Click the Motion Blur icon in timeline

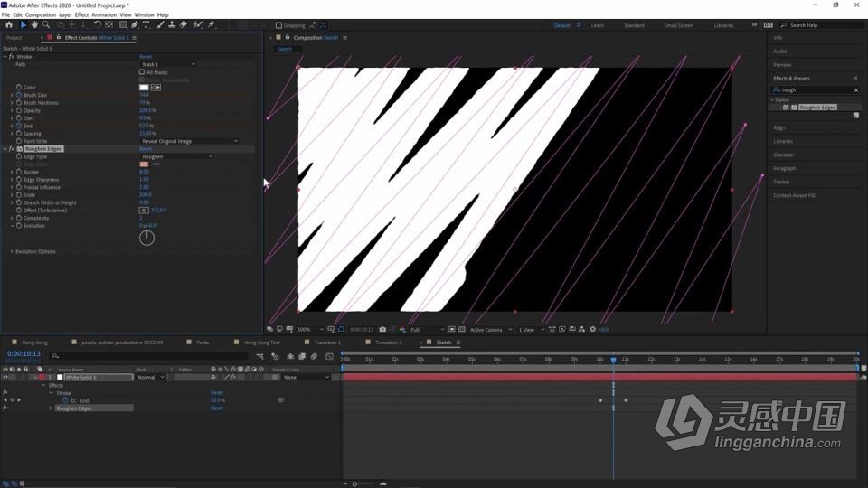314,356
